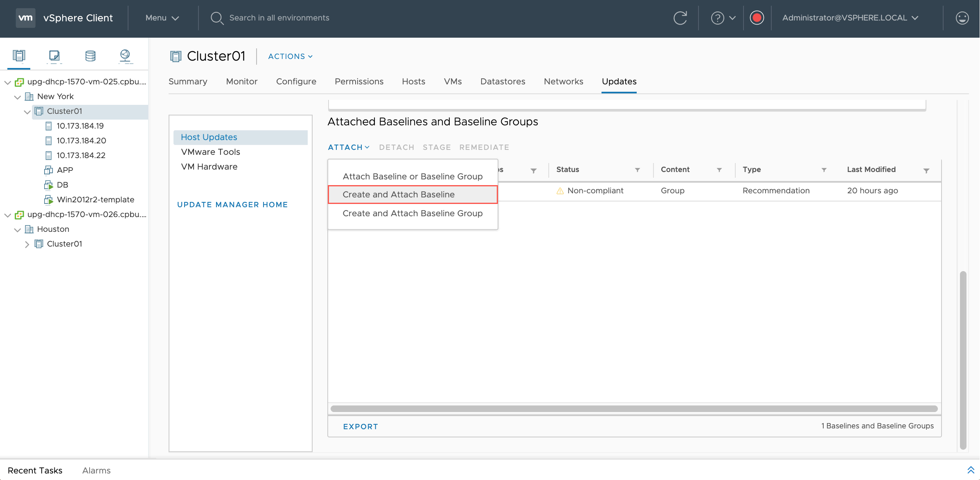Click the UPDATE MANAGER HOME link
Viewport: 980px width, 480px height.
(x=232, y=205)
